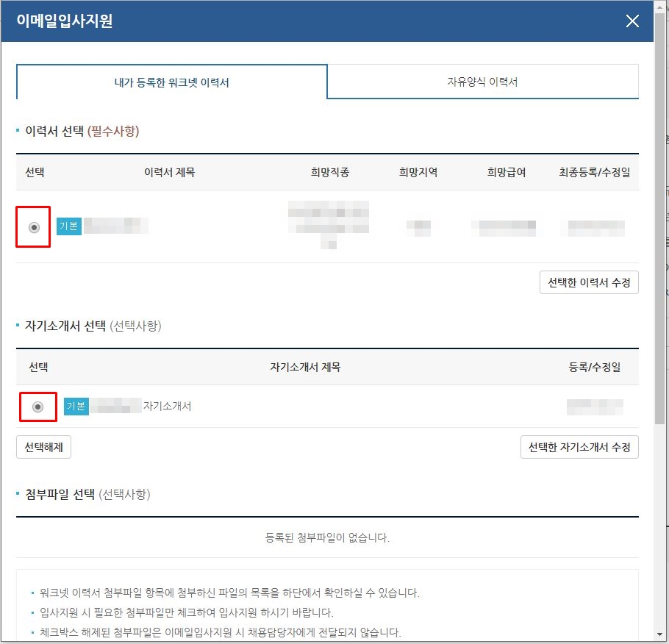Select the resume radio button in 이력서 선택

point(34,227)
